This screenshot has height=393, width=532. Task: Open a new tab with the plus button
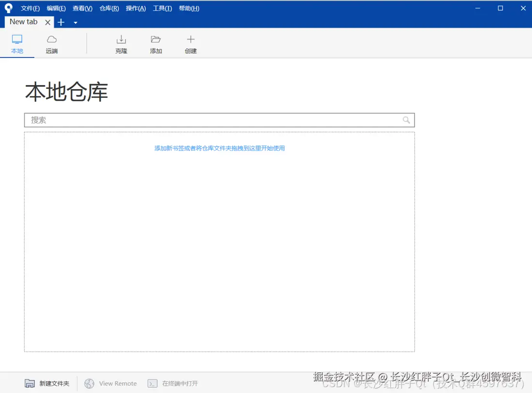61,22
